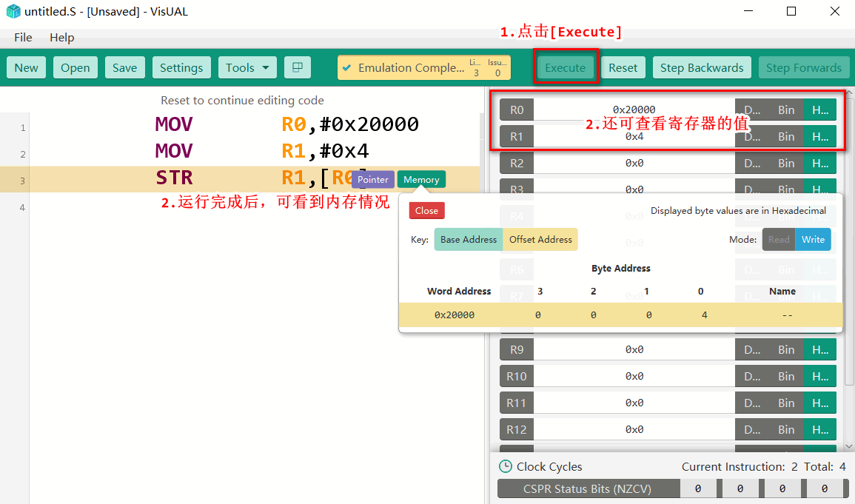Click line 2 MOV instruction

(x=174, y=151)
